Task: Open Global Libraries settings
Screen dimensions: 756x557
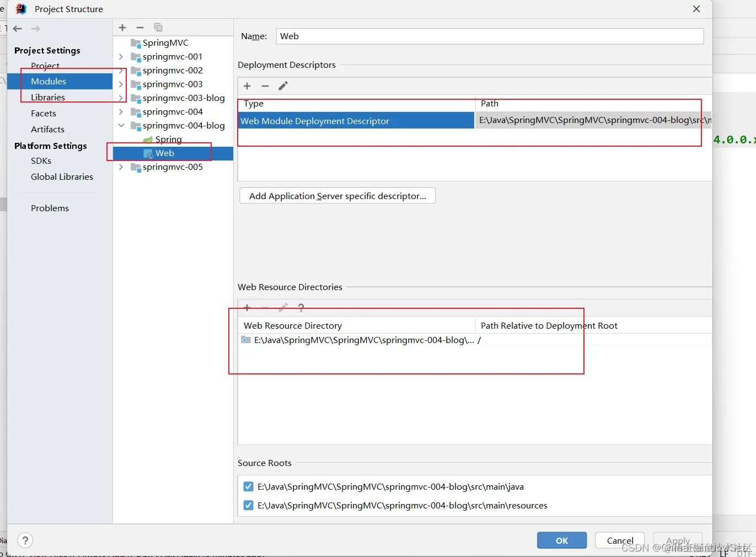Action: (62, 176)
